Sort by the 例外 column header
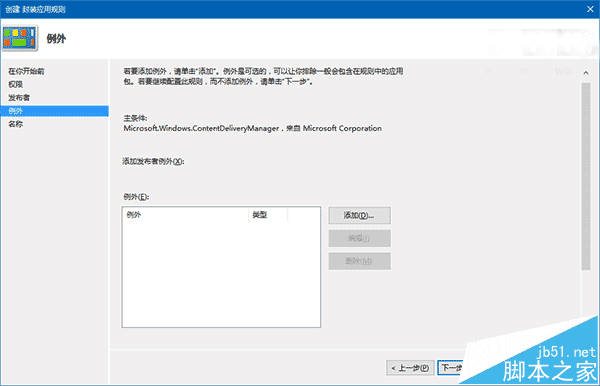This screenshot has width=600, height=386. click(x=185, y=215)
